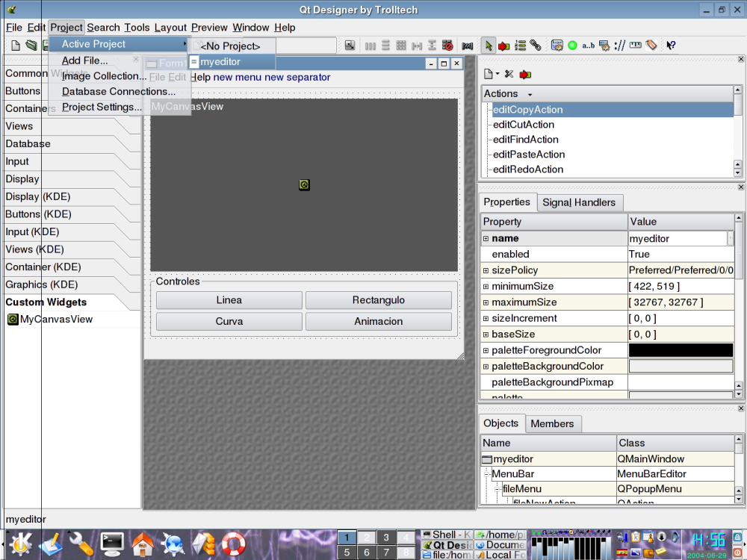Expand the paletteForegroundColor property
This screenshot has height=560, width=747.
pyautogui.click(x=486, y=350)
